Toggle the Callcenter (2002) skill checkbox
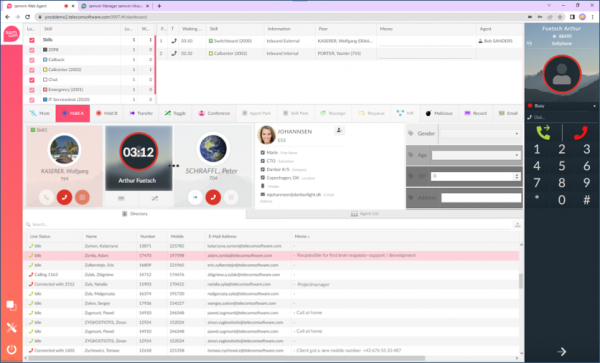Viewport: 600px width, 363px height. [32, 70]
